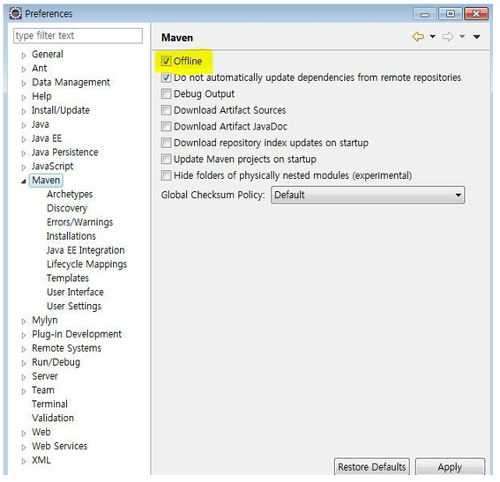Expand the Help tree node
This screenshot has height=482, width=500.
pyautogui.click(x=24, y=97)
